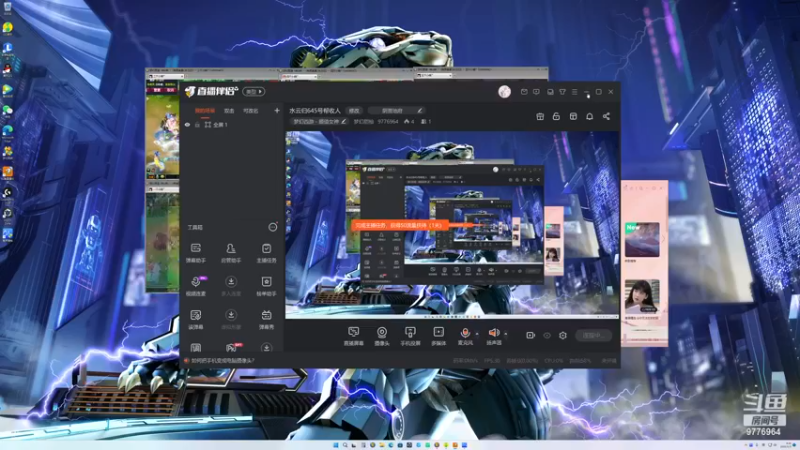Click the record video camera icon
This screenshot has height=450, width=800.
(x=531, y=335)
